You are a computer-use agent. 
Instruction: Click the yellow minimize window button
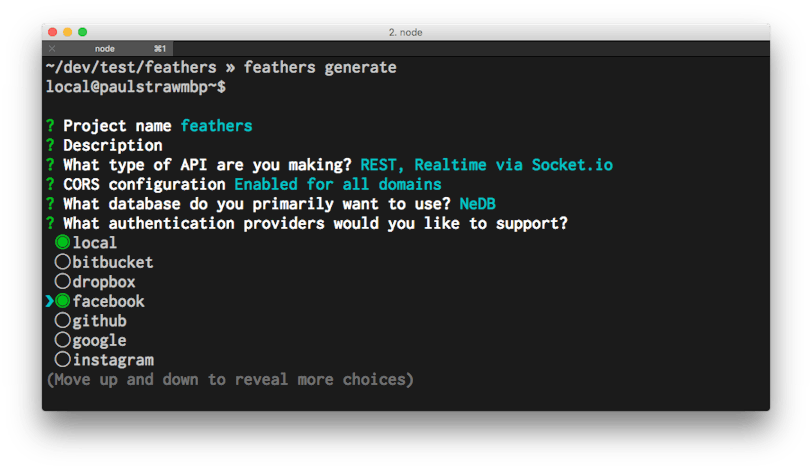point(67,32)
